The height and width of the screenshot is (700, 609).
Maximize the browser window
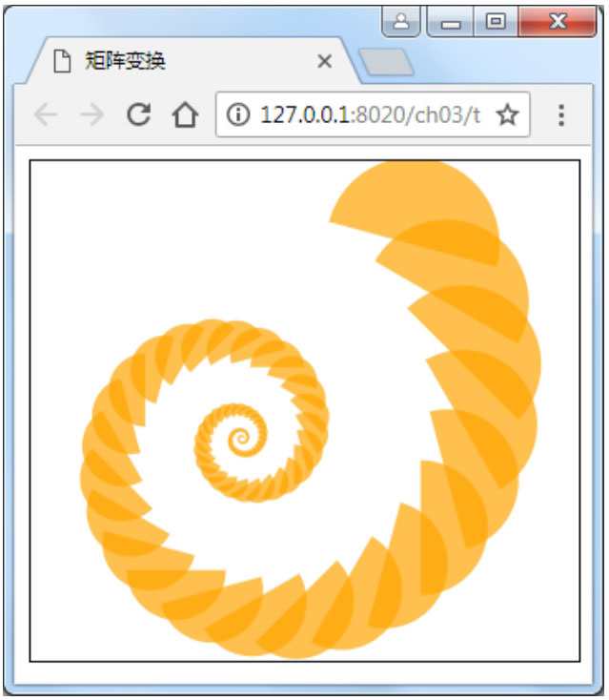click(x=496, y=21)
